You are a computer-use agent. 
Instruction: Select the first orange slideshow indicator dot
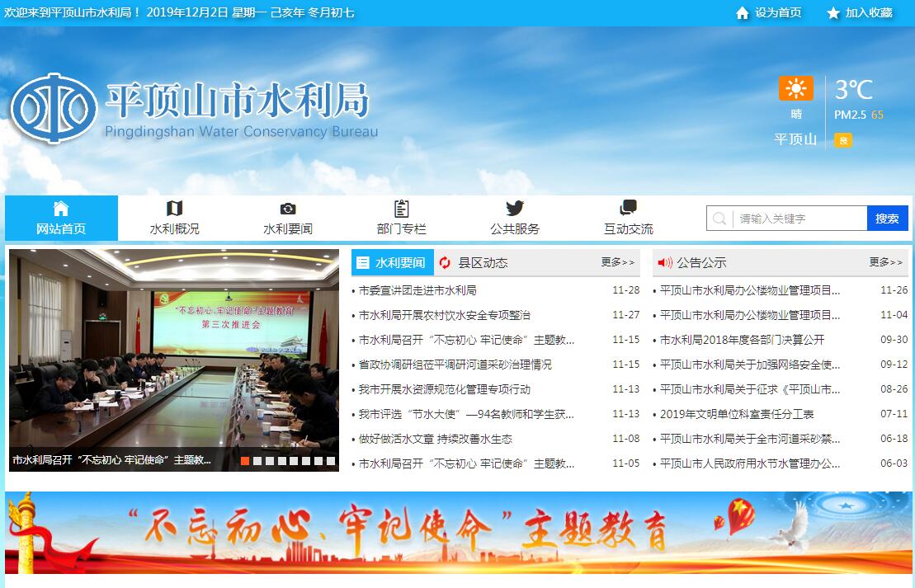click(x=245, y=461)
